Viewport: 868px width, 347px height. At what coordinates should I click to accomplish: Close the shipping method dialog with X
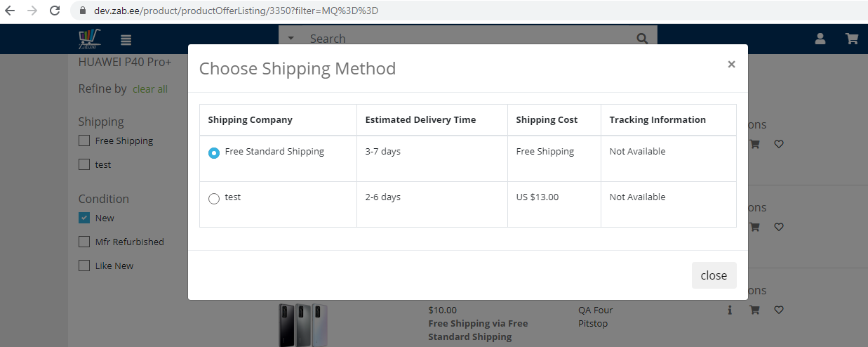point(731,64)
